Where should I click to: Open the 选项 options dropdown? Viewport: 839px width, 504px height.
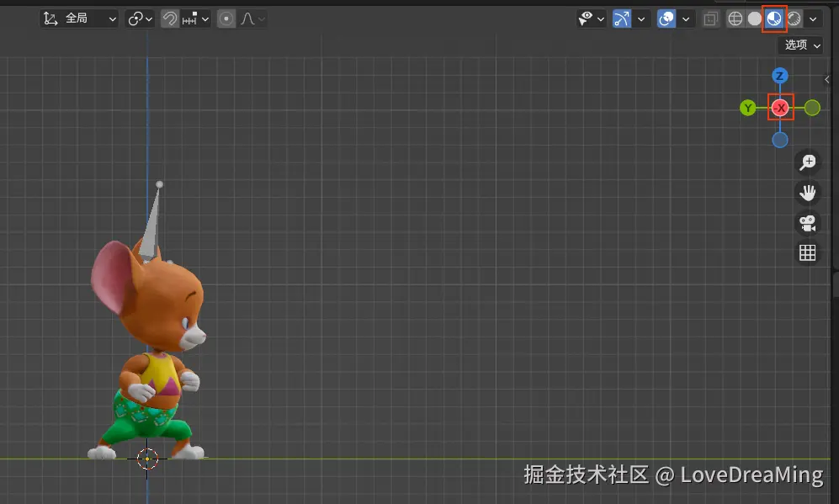coord(800,45)
